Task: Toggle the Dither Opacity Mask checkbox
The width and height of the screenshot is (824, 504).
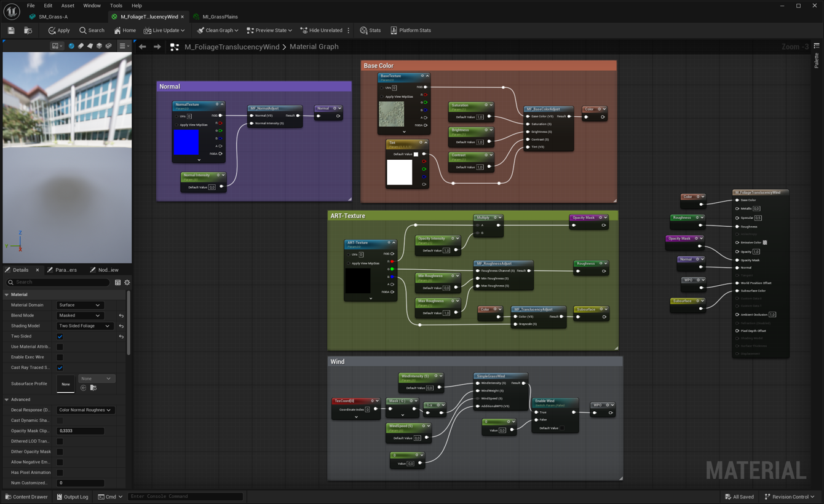Action: pos(60,452)
